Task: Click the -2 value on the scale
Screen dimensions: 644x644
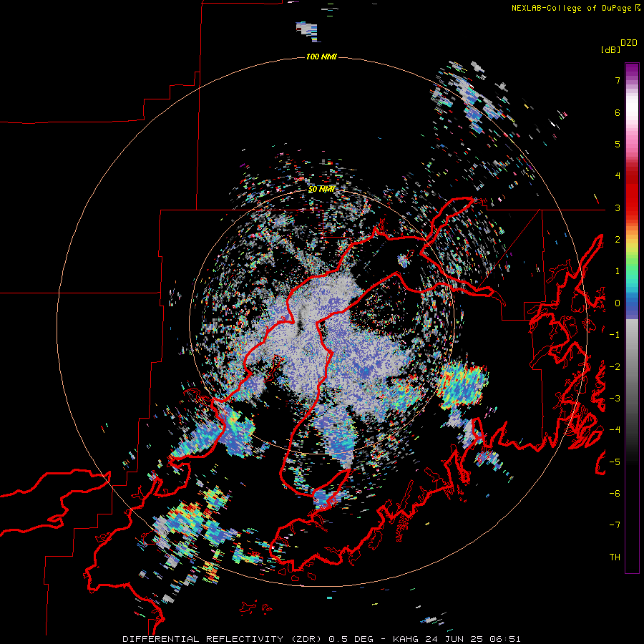Action: pos(615,367)
